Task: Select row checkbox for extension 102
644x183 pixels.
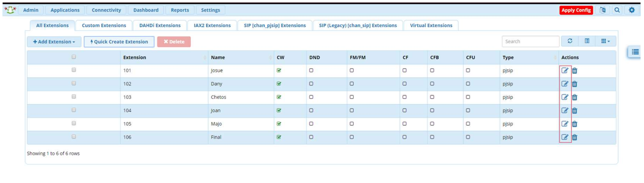Action: [x=74, y=83]
